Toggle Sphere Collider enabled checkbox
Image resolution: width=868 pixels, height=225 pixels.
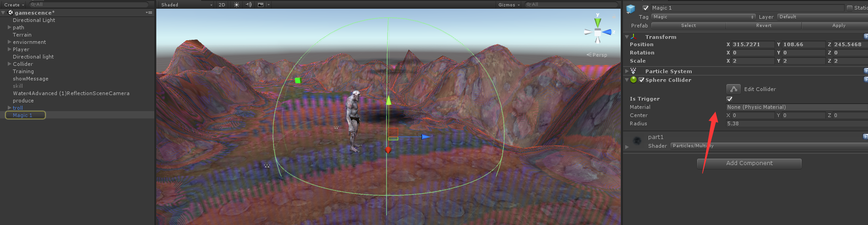point(642,80)
